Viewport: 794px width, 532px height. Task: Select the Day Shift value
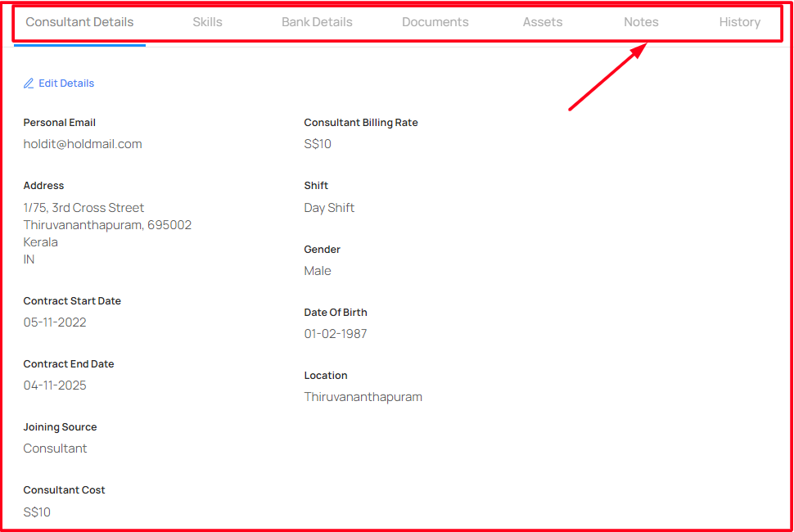tap(329, 208)
